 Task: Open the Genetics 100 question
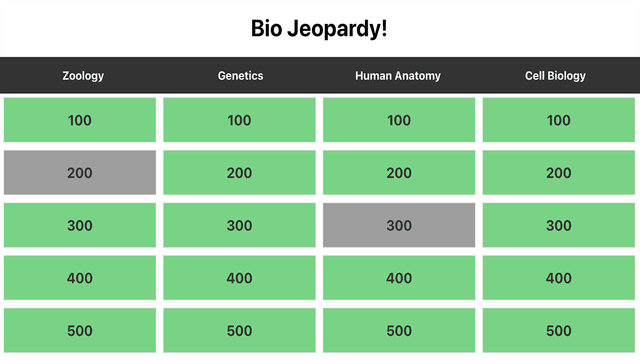[240, 120]
